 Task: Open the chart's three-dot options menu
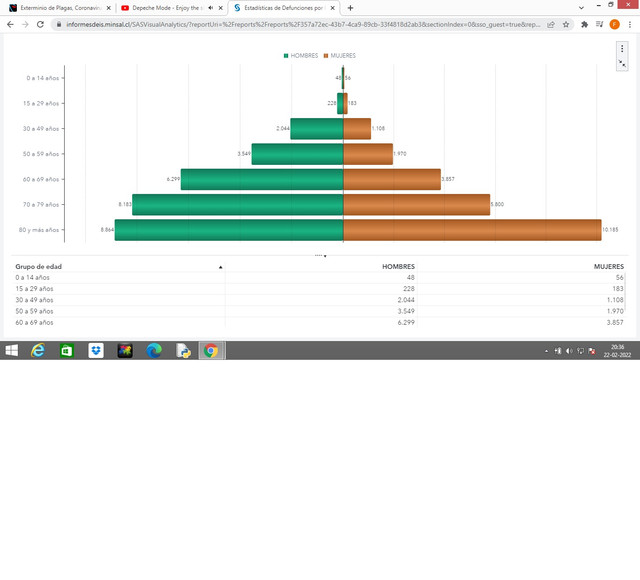[x=622, y=49]
